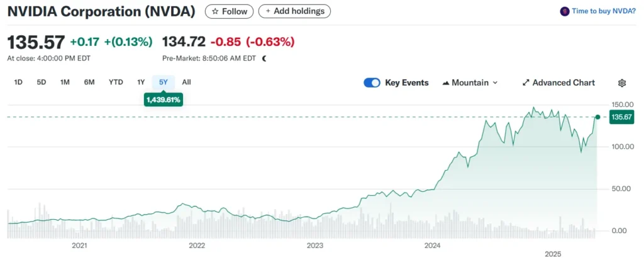Select the 5Y time range
This screenshot has width=644, height=267.
pyautogui.click(x=164, y=82)
